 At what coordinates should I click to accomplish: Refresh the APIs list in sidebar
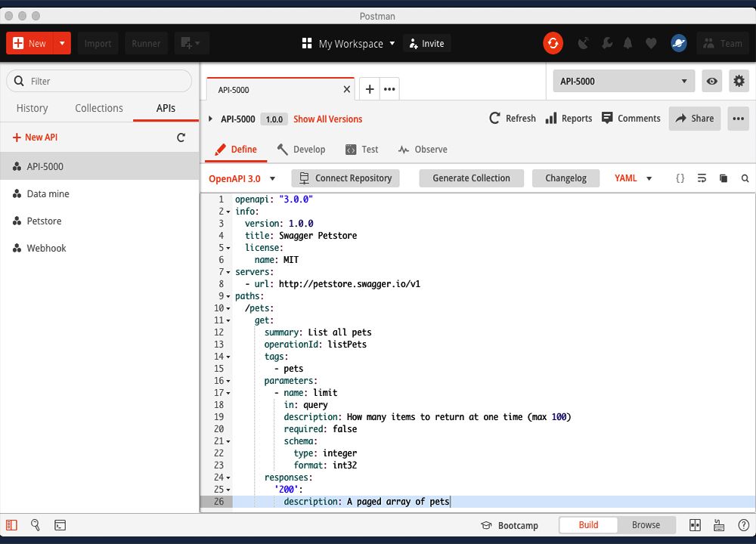[181, 138]
